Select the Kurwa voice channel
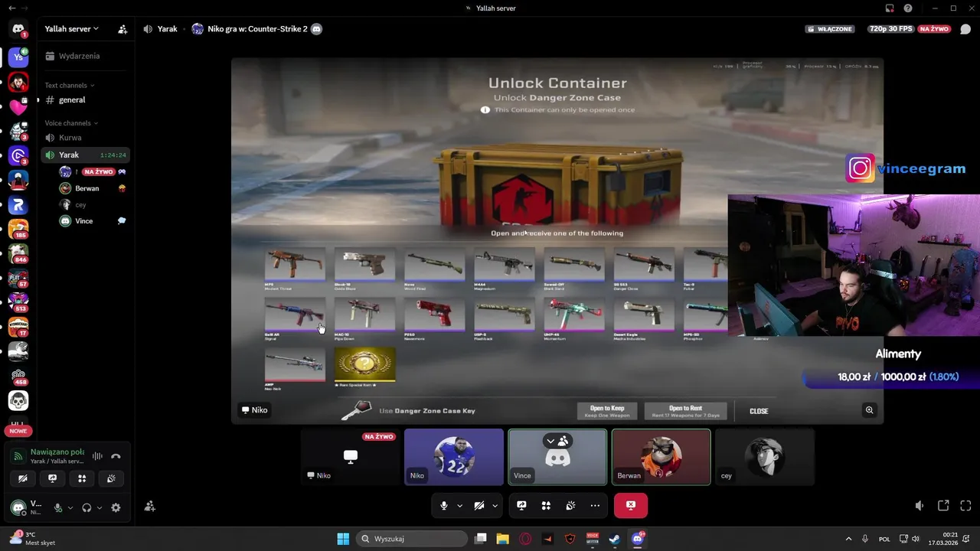 point(85,138)
